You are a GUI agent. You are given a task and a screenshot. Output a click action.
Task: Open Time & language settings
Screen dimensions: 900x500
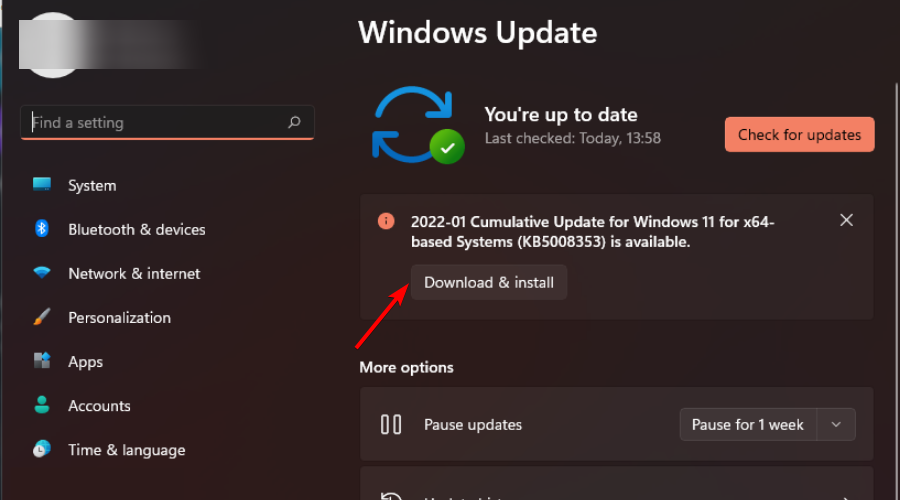point(126,449)
